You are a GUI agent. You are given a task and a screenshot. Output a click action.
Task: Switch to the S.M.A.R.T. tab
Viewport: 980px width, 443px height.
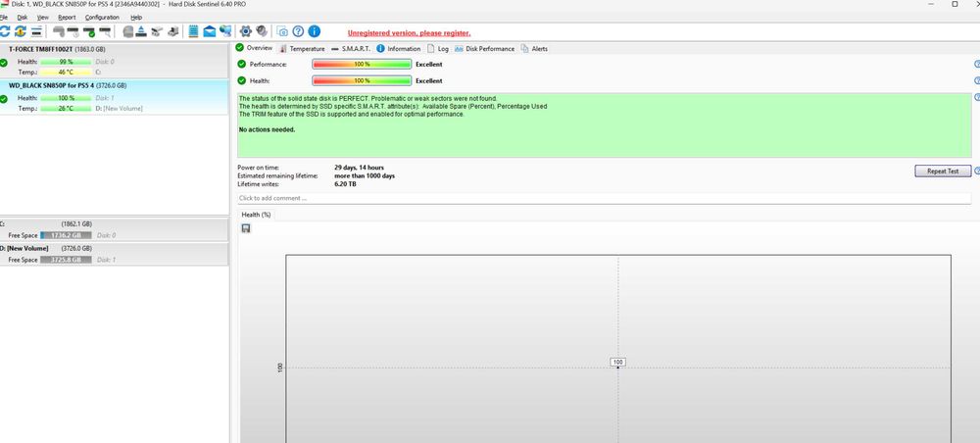point(351,49)
